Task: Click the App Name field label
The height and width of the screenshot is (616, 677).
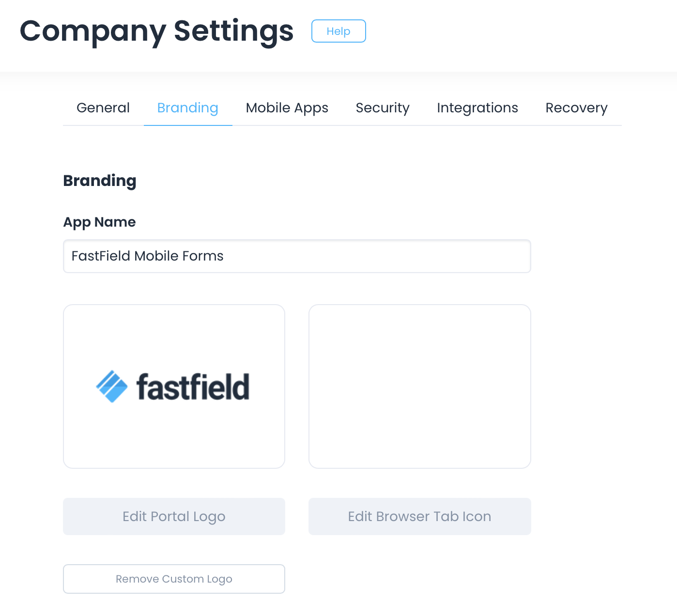Action: click(99, 222)
